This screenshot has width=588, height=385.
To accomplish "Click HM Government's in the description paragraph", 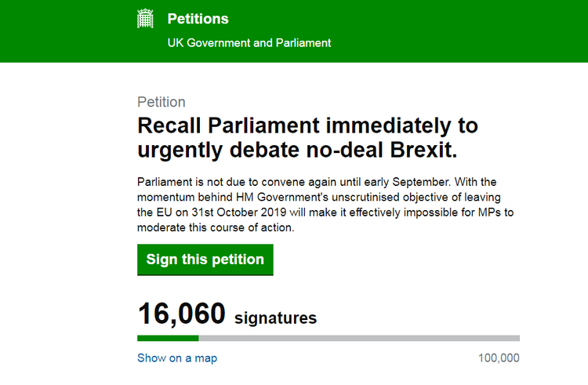I will pos(282,197).
